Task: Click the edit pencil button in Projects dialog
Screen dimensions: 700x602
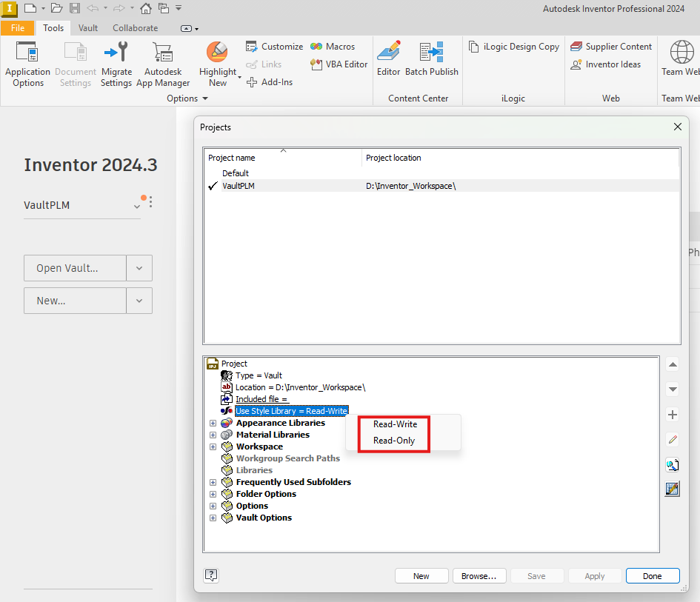Action: pos(673,440)
